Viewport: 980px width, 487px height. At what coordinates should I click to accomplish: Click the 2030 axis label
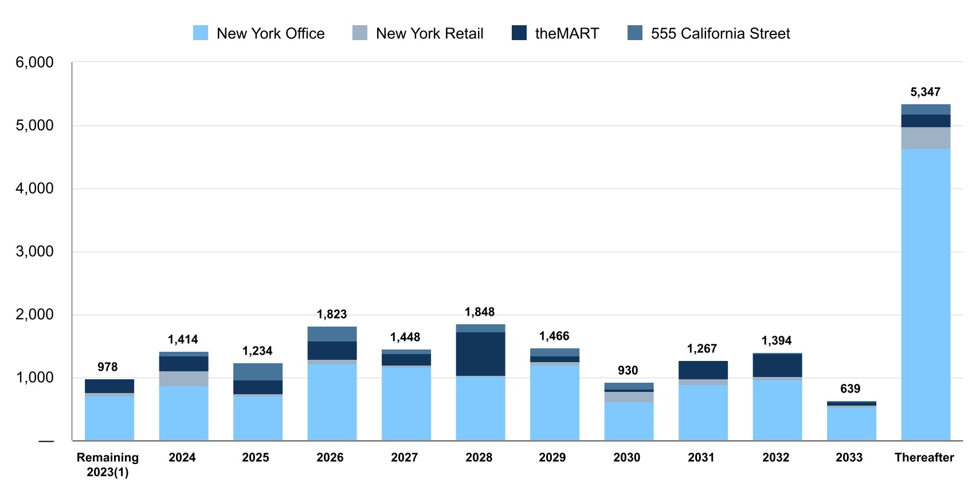pos(627,457)
